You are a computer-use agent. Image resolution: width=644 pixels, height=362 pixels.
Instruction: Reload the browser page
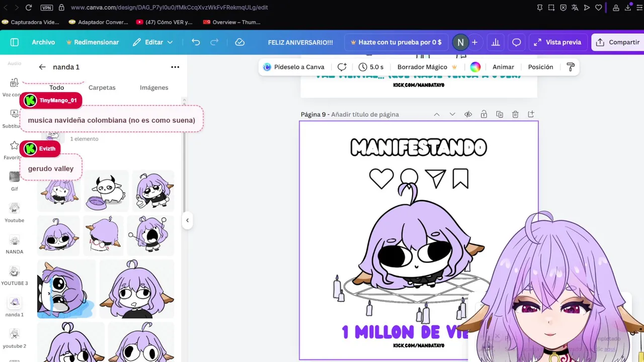pyautogui.click(x=29, y=8)
